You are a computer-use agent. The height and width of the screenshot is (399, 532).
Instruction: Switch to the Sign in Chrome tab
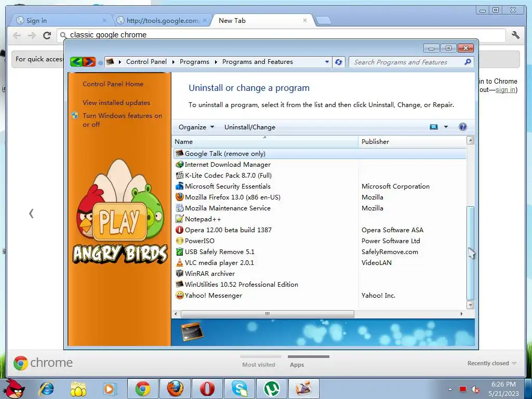pos(61,21)
